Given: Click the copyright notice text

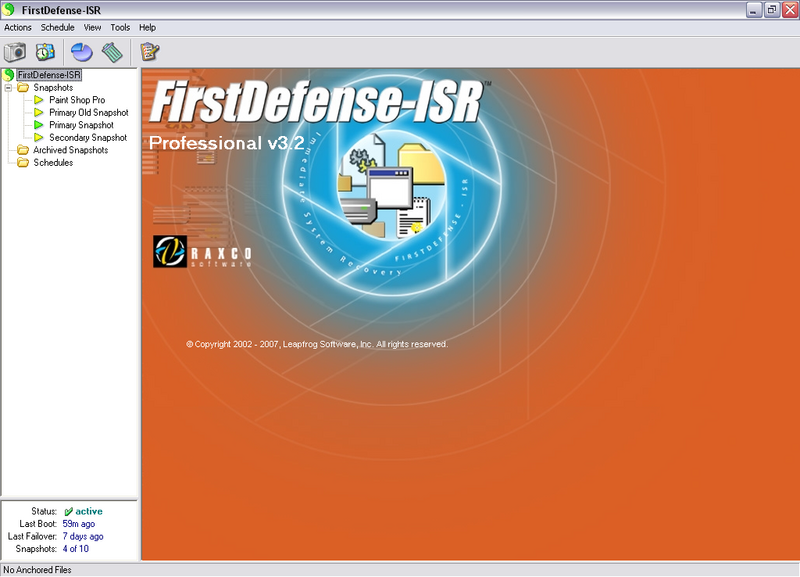Looking at the screenshot, I should point(317,344).
